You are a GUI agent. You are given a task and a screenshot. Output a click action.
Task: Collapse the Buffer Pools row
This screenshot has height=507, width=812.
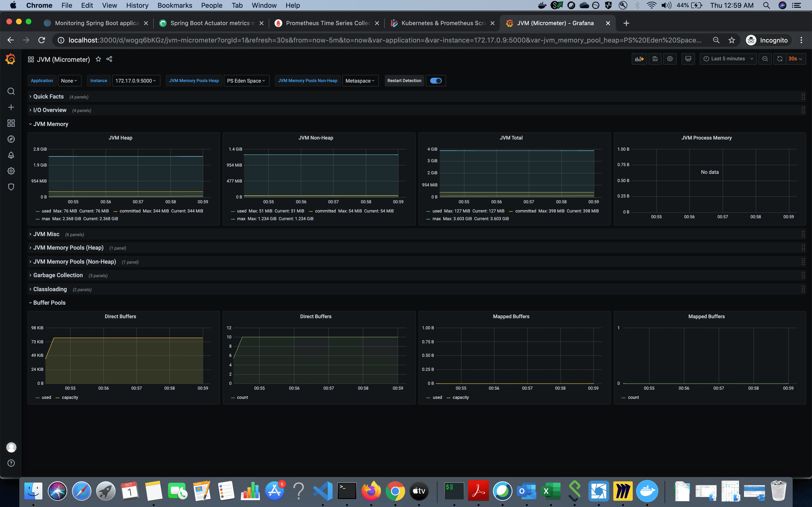coord(49,303)
